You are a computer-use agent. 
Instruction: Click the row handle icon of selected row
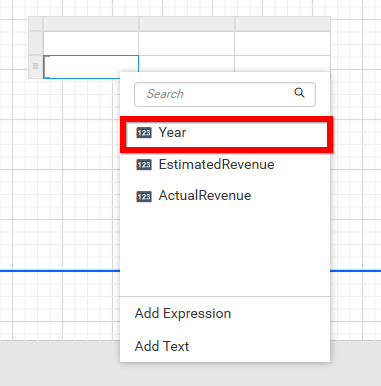(x=36, y=66)
